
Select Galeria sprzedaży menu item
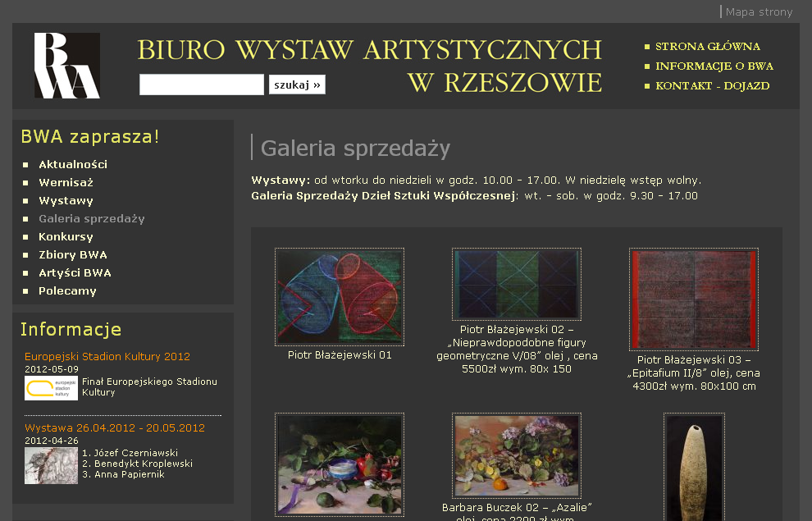tap(92, 218)
